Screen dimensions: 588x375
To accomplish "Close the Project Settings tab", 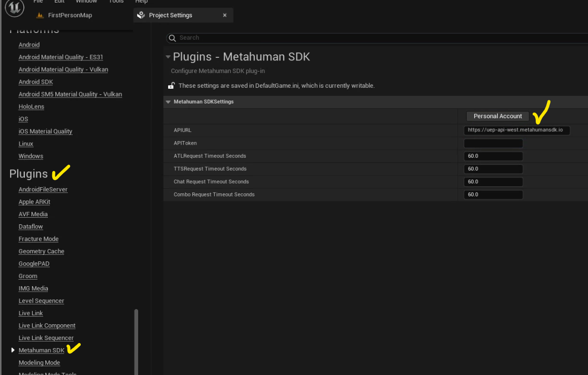I will pos(224,15).
